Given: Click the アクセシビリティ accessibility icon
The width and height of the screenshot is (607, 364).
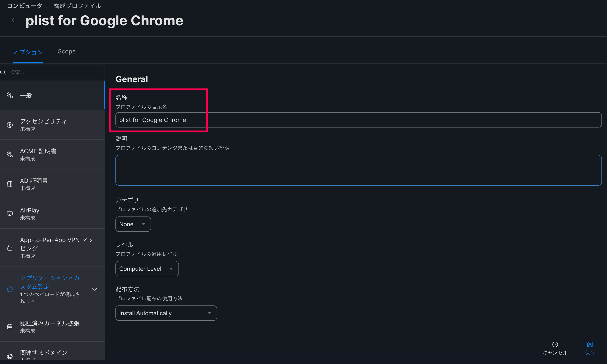Looking at the screenshot, I should (10, 125).
